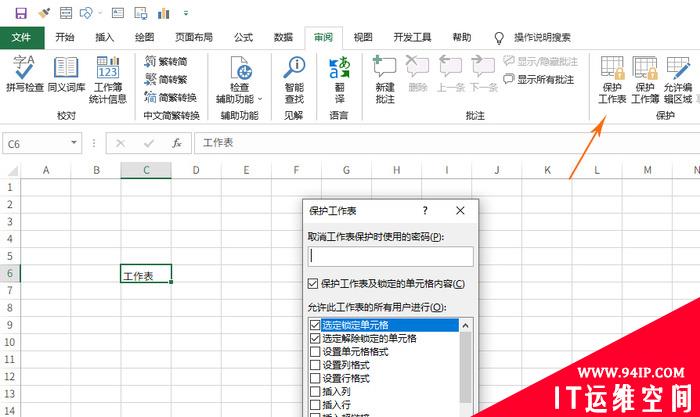Image resolution: width=700 pixels, height=417 pixels.
Task: Click the formula bar showing 工作表
Action: coord(446,143)
